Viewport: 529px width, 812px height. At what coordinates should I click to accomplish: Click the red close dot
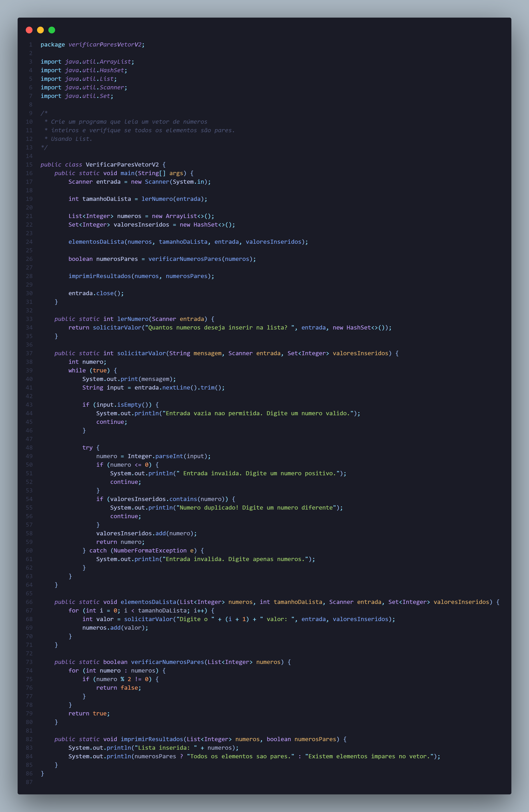pyautogui.click(x=29, y=30)
